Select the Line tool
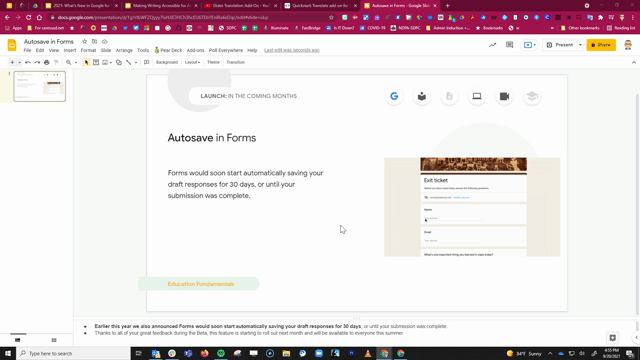The width and height of the screenshot is (640, 360). (x=129, y=62)
